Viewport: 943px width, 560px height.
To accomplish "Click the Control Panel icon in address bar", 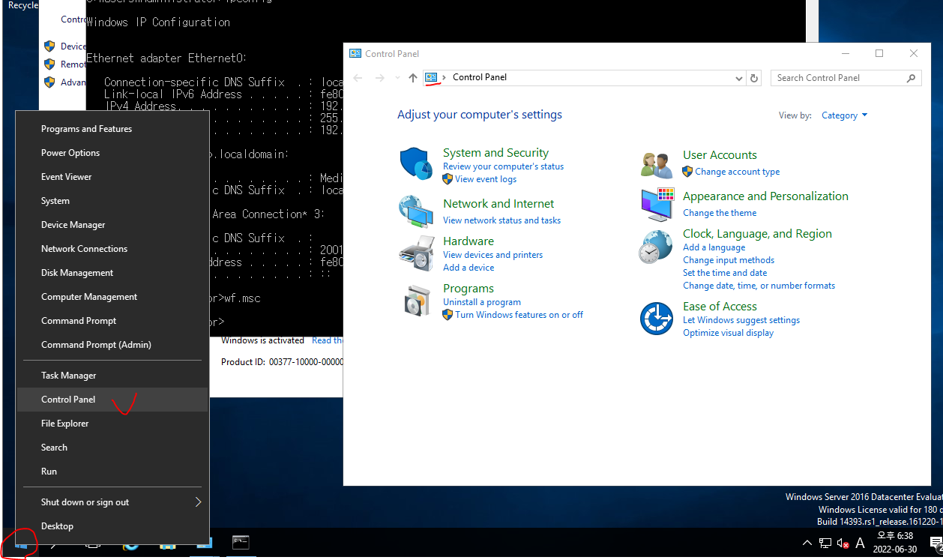I will [431, 77].
